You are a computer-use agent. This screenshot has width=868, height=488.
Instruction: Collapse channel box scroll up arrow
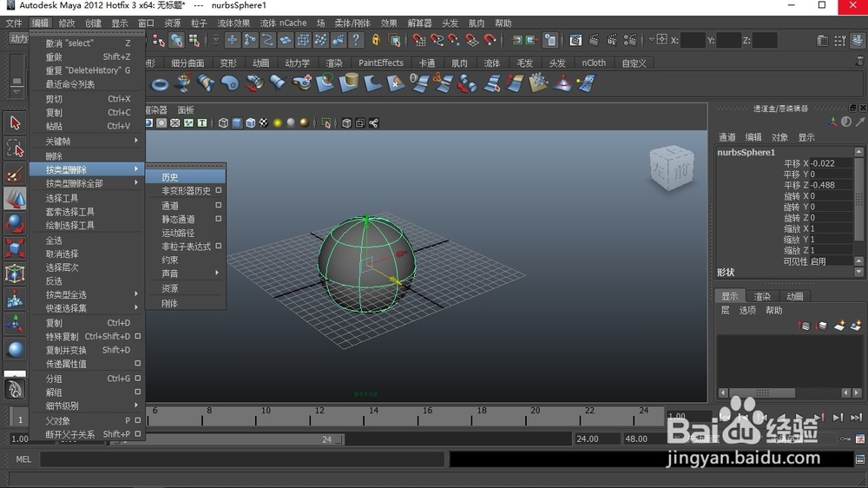click(858, 152)
